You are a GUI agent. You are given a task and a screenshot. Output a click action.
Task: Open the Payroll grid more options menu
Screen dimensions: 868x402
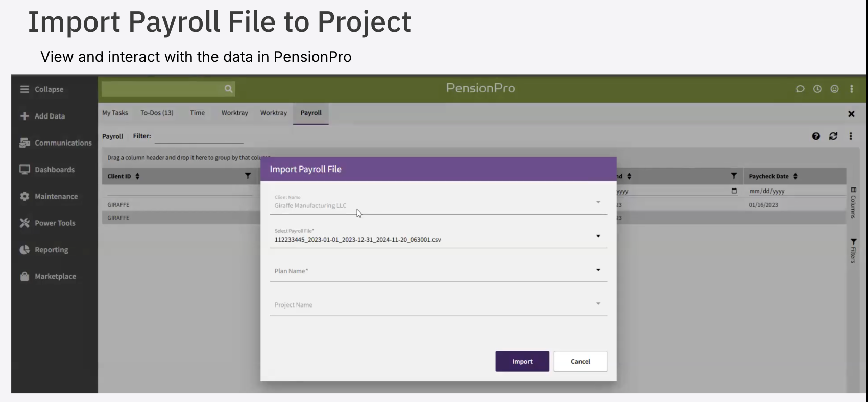point(851,136)
